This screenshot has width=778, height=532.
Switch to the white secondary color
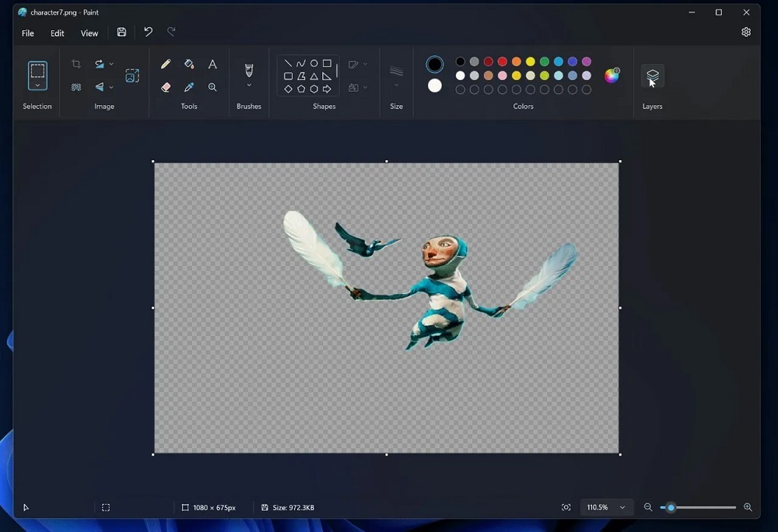tap(435, 86)
